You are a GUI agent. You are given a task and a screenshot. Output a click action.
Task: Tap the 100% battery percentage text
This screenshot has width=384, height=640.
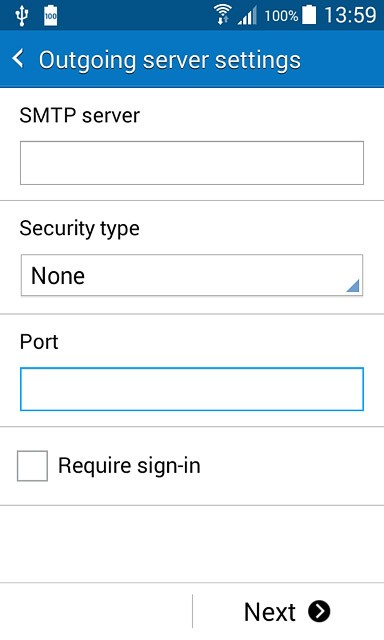[281, 16]
